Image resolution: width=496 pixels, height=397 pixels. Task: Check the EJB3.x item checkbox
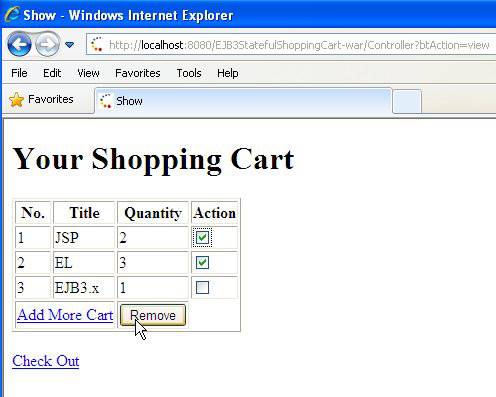pos(202,287)
